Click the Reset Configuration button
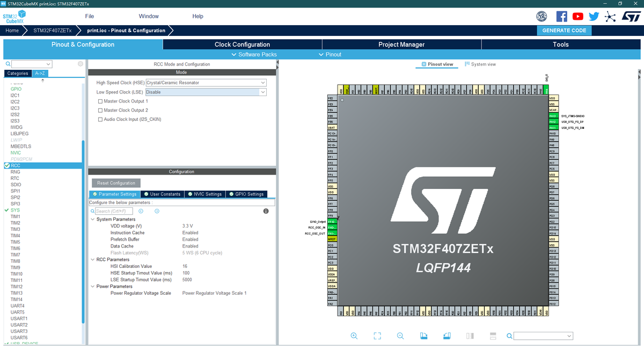The width and height of the screenshot is (644, 349). point(115,183)
